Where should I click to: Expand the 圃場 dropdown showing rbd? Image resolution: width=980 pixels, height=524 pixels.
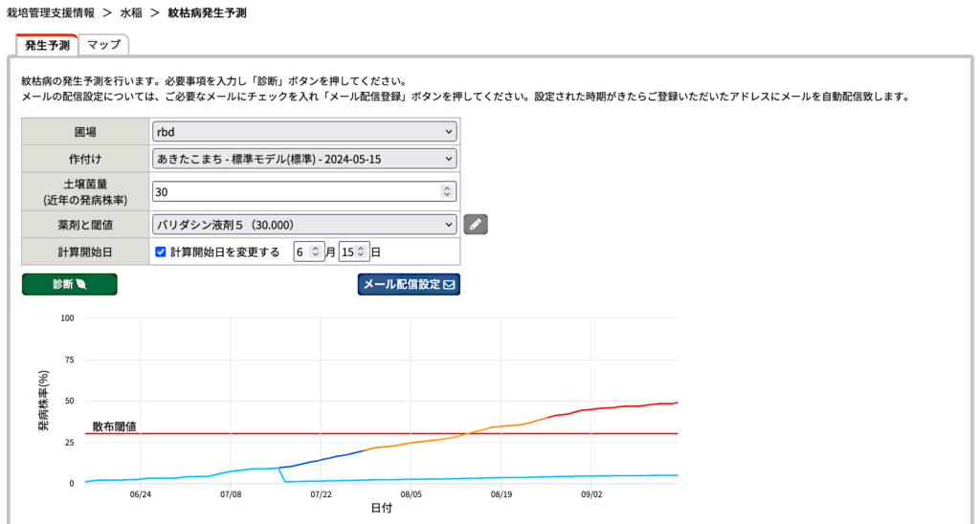click(x=304, y=131)
